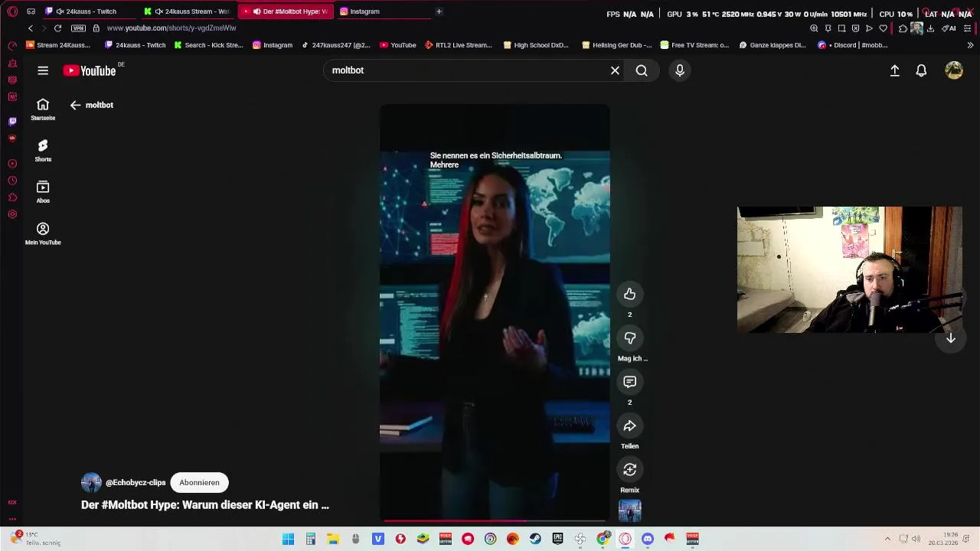Open the weather widget on taskbar

(x=34, y=539)
